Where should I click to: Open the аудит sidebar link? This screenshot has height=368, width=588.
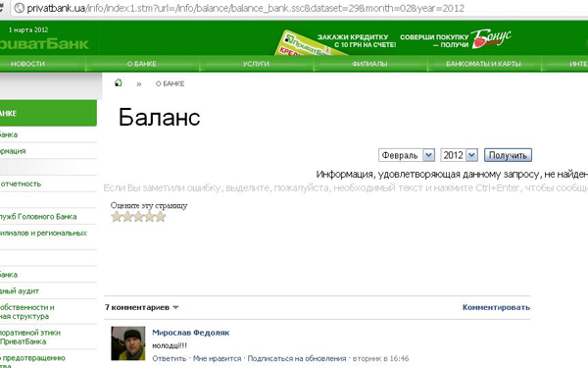(x=20, y=291)
